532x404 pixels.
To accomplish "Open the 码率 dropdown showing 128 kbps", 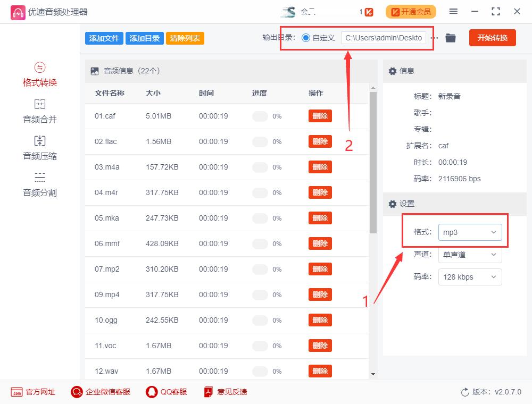I will 470,277.
